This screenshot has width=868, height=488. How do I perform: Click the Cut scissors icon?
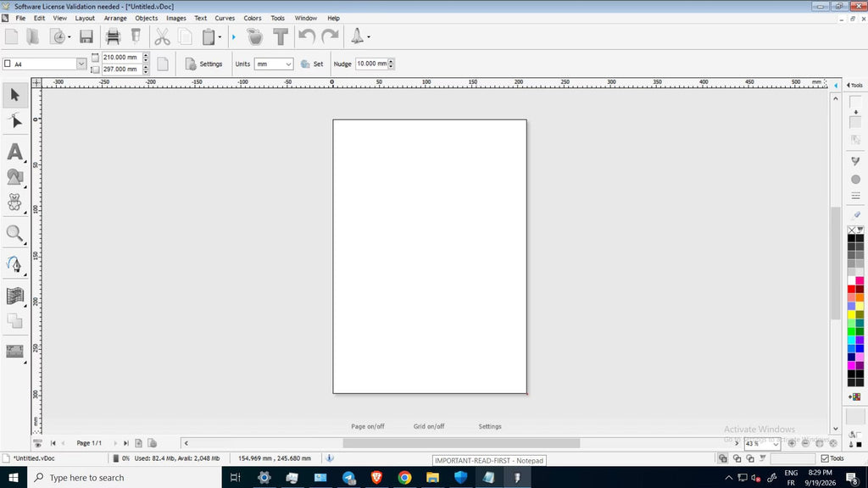point(162,37)
